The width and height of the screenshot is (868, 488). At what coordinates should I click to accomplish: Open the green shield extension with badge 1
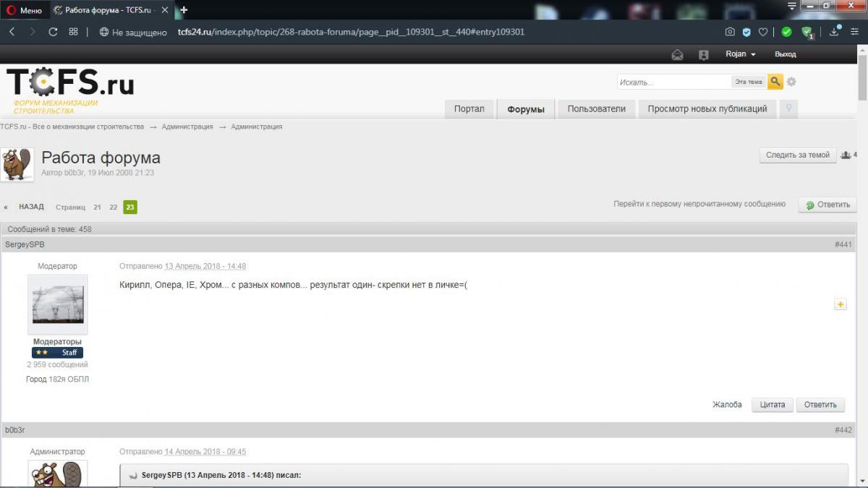coord(809,33)
